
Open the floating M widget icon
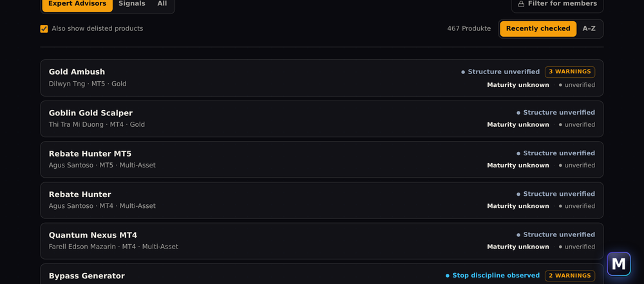coord(618,264)
